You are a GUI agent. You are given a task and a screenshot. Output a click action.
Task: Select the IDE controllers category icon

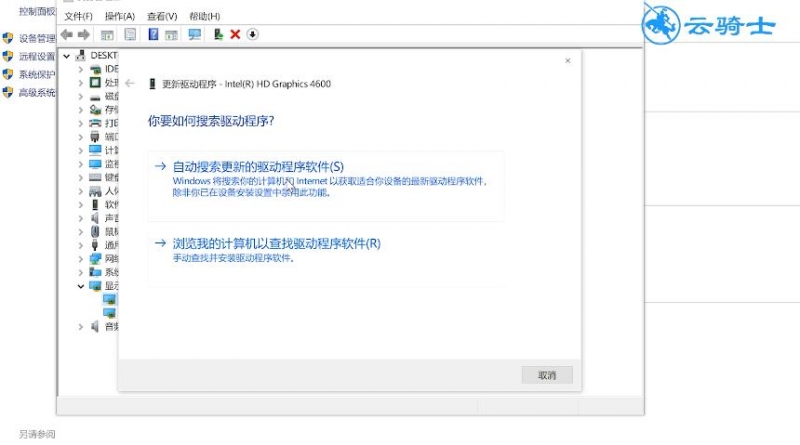[95, 69]
